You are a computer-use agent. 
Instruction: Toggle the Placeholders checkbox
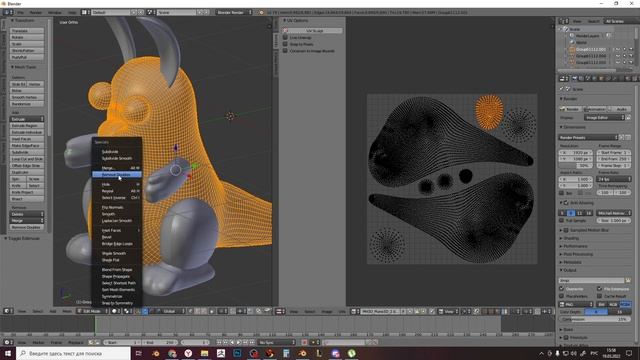pos(562,296)
